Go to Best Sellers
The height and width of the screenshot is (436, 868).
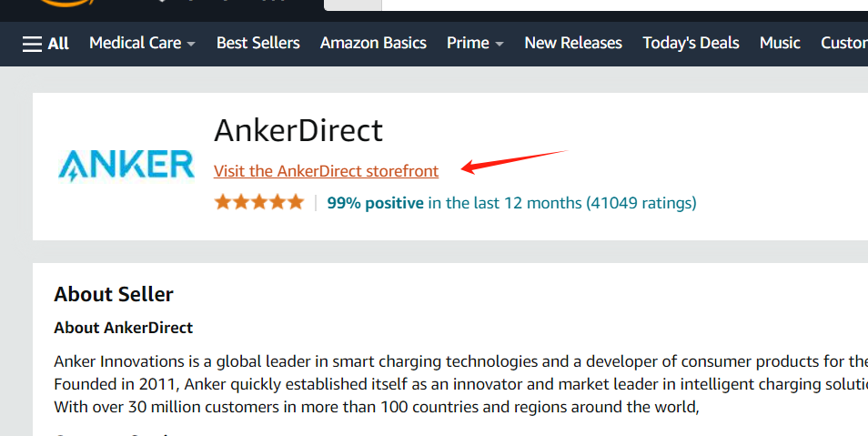[x=257, y=43]
